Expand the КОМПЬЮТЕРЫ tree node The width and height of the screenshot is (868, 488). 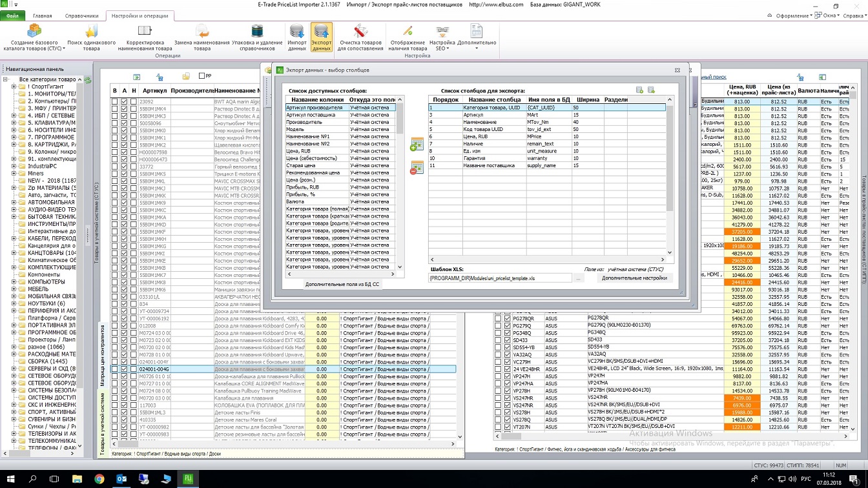pos(14,282)
